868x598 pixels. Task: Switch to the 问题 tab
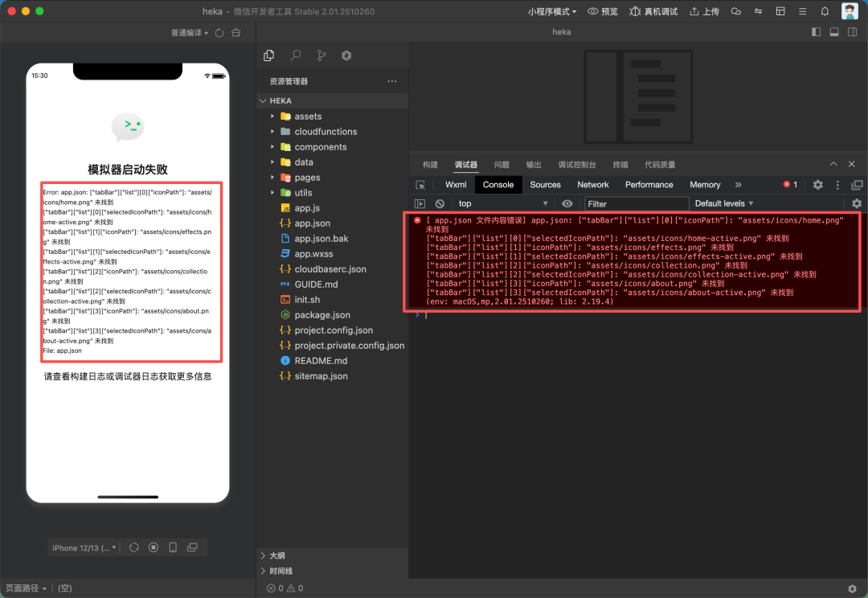[502, 165]
